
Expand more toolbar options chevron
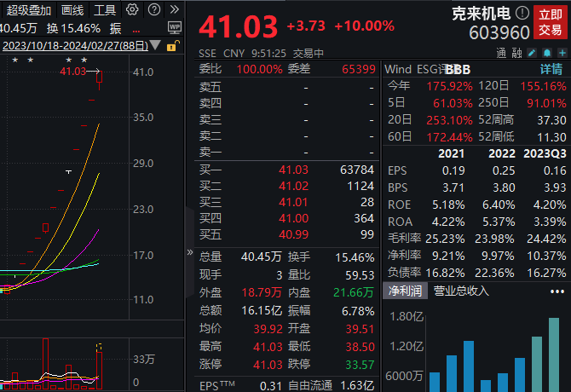point(175,9)
